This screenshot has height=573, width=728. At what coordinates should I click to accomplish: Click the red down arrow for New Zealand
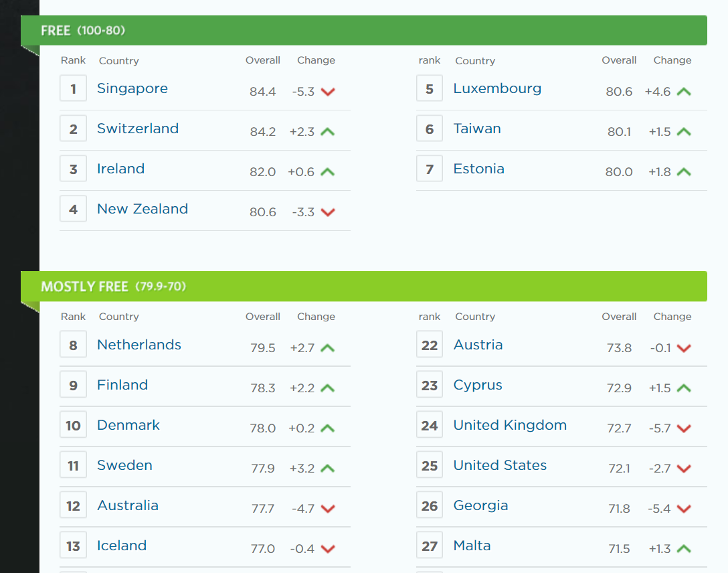click(x=328, y=212)
